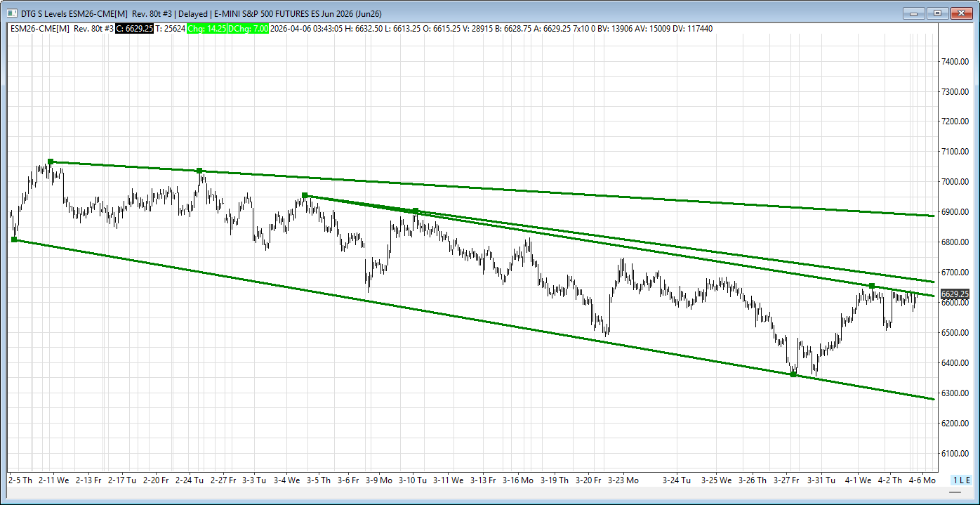Click the 1 L E indicator box
Viewport: 980px width, 505px height.
(x=961, y=480)
